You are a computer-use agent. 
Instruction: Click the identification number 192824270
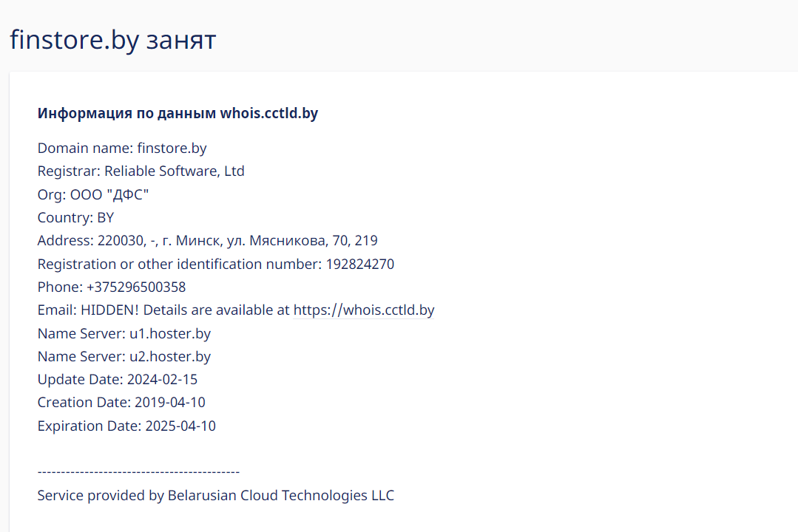tap(359, 265)
